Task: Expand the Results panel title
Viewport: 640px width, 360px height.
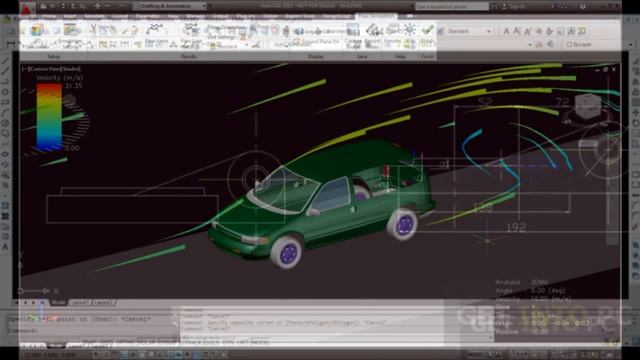Action: pos(189,57)
